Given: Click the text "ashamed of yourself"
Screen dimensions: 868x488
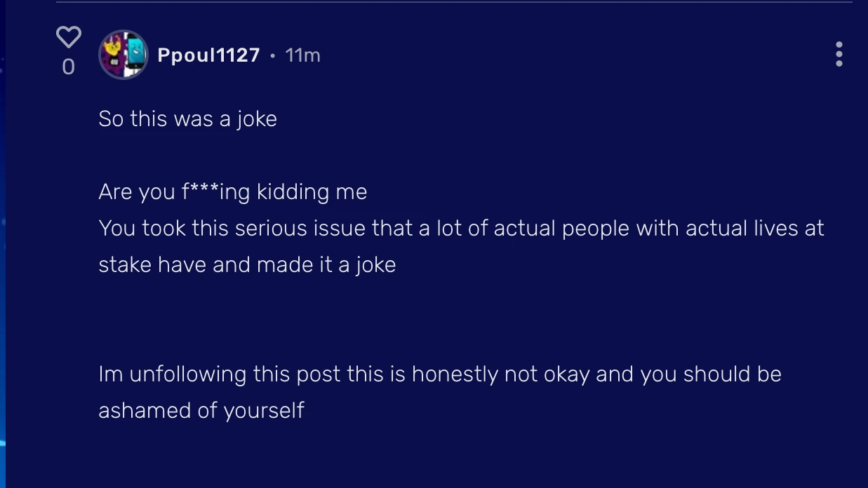Looking at the screenshot, I should [x=201, y=410].
